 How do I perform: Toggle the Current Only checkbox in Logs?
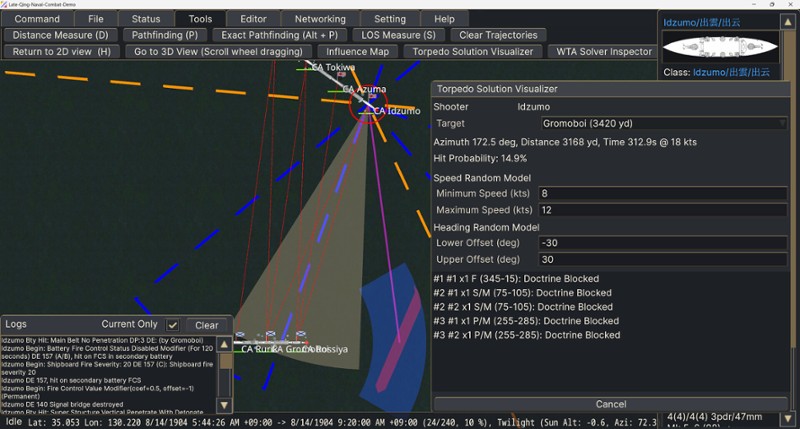point(173,325)
